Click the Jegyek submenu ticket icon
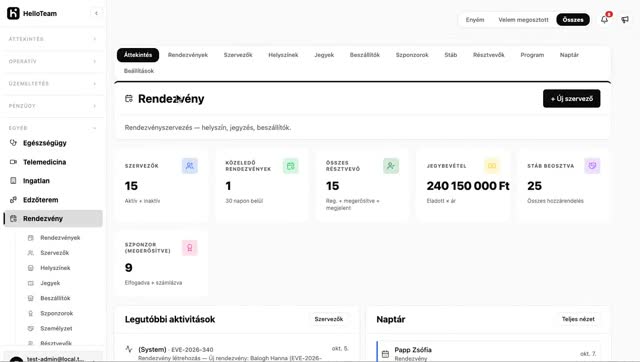This screenshot has width=640, height=362. 31,283
